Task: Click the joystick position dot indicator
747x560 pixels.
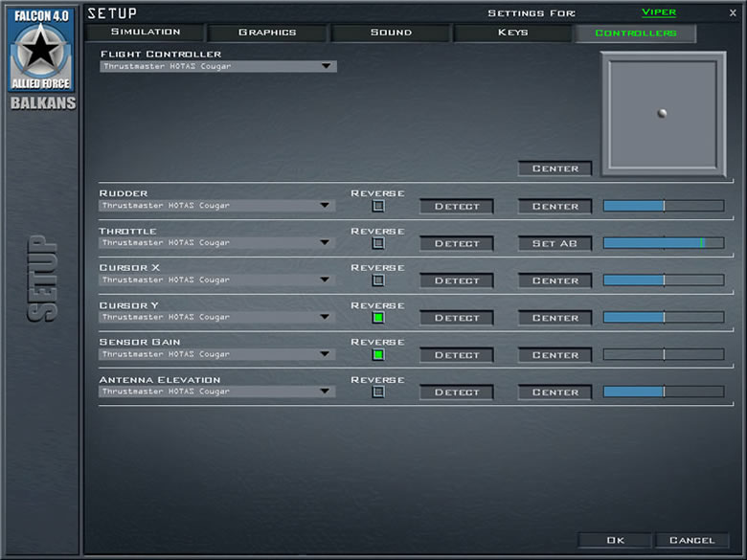Action: coord(662,114)
